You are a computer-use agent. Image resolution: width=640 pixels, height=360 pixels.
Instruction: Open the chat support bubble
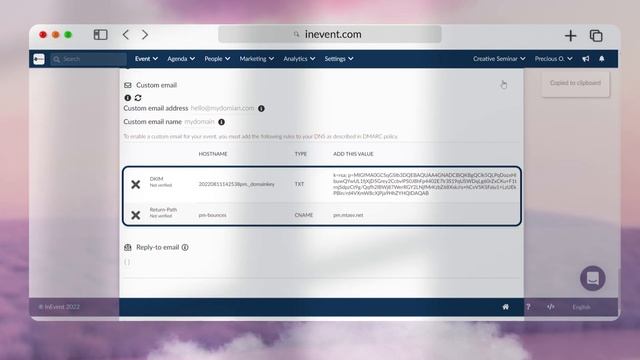click(x=593, y=278)
